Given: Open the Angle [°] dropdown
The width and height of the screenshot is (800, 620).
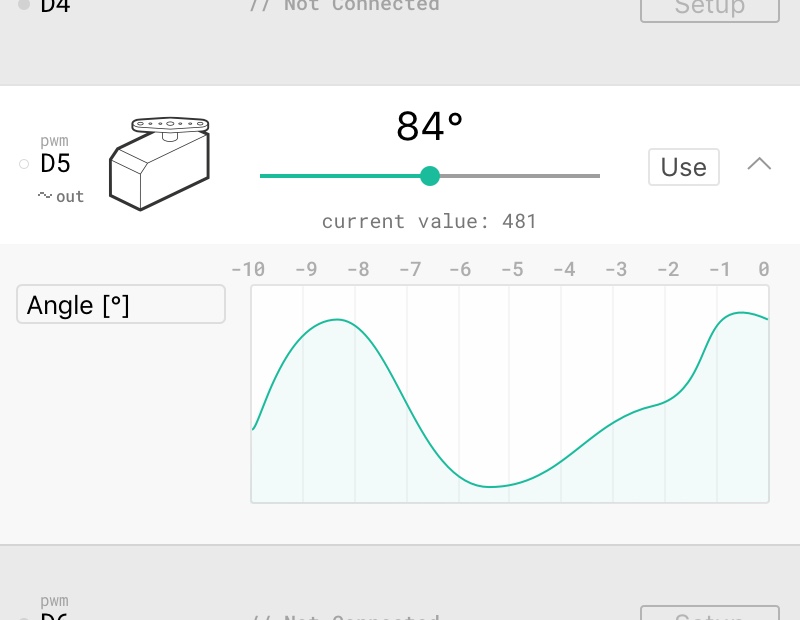Looking at the screenshot, I should [x=121, y=305].
